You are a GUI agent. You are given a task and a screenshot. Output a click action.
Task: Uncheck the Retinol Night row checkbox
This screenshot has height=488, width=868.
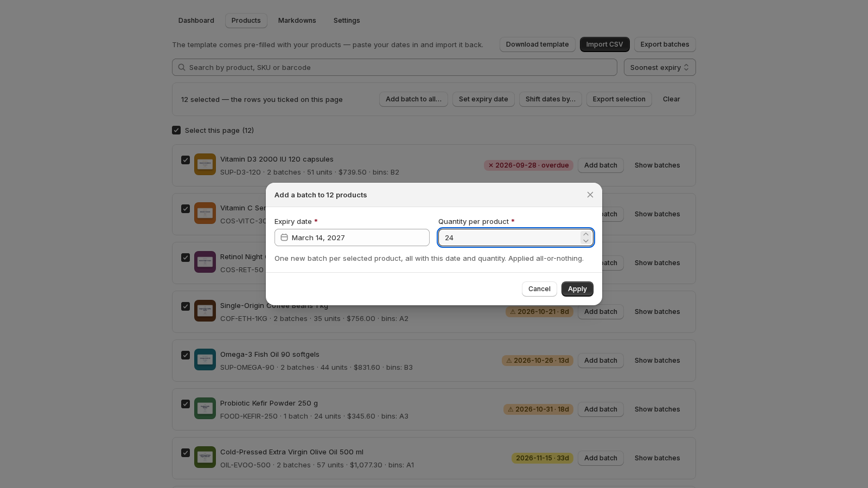click(186, 258)
